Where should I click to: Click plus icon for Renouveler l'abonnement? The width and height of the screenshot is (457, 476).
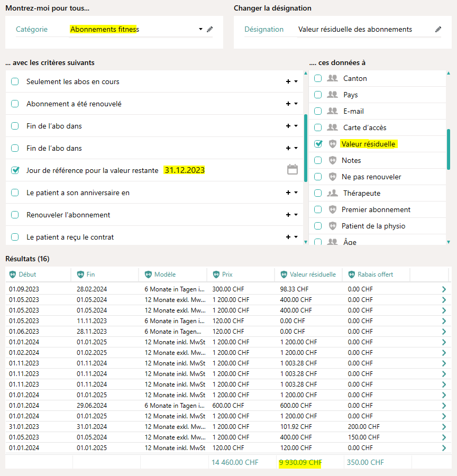coord(288,215)
